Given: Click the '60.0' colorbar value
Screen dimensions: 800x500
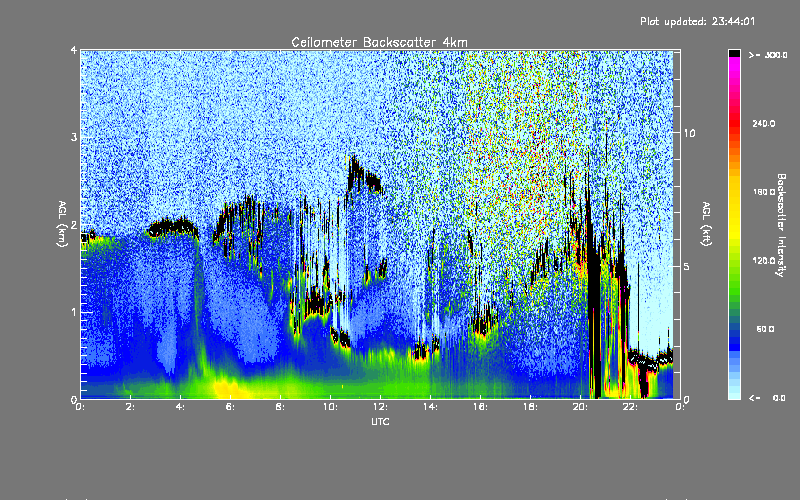Looking at the screenshot, I should click(x=765, y=329).
